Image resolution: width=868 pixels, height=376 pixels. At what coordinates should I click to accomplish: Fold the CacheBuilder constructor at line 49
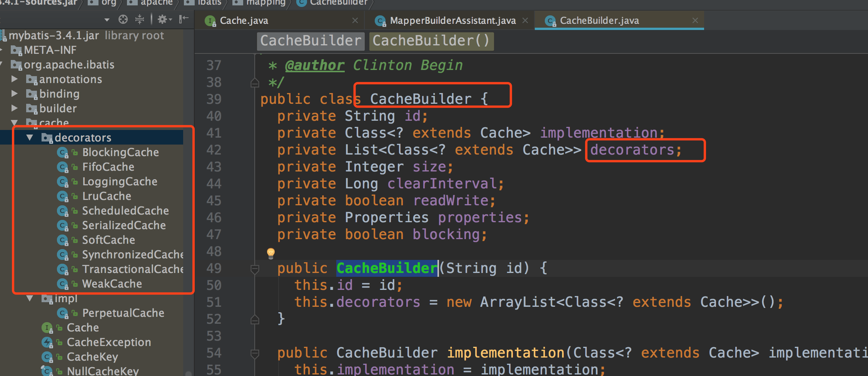click(255, 269)
